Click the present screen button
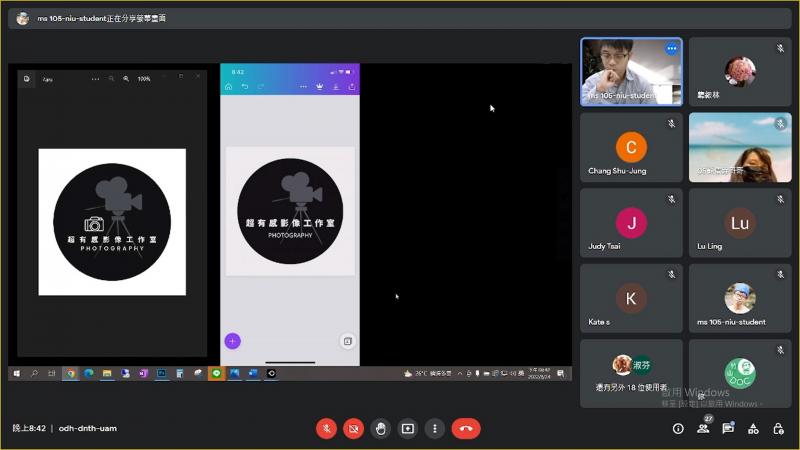Screen dimensions: 800x450 (x=407, y=428)
